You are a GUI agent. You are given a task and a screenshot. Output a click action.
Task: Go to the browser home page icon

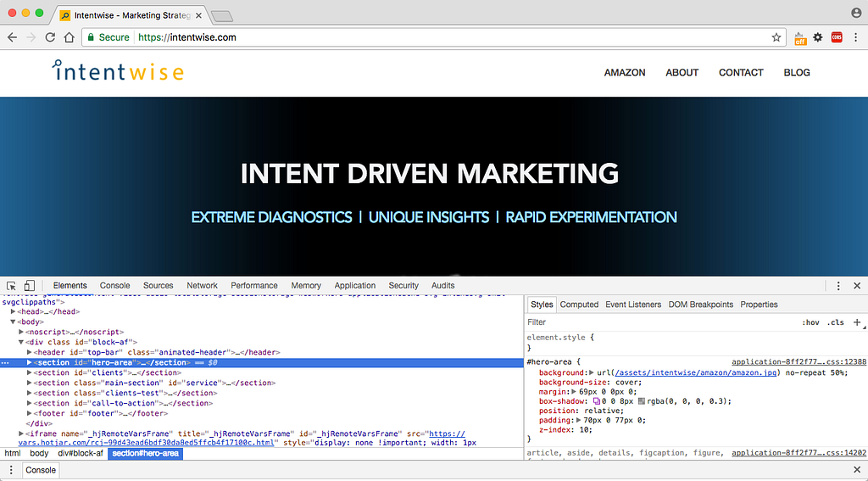[70, 37]
